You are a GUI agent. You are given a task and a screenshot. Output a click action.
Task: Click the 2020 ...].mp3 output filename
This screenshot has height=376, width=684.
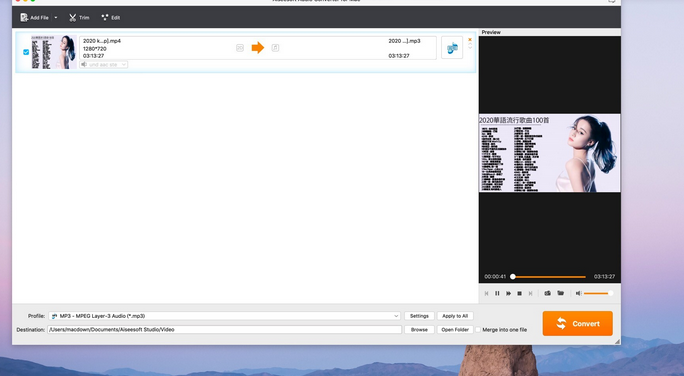(404, 41)
